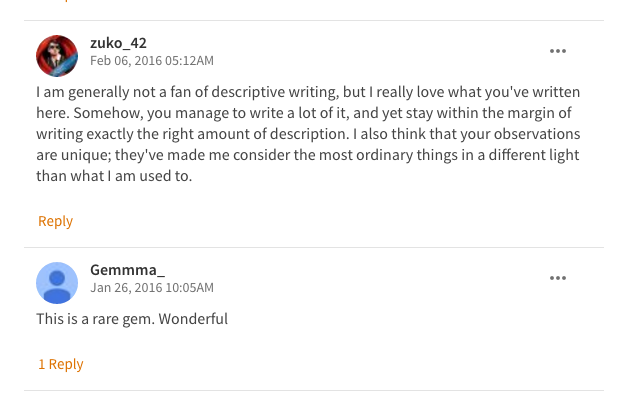Click the phrase "different light" in zuko_42's comment

(x=534, y=155)
